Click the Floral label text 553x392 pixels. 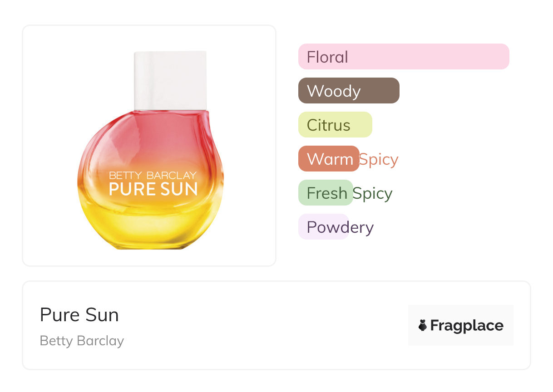point(327,57)
